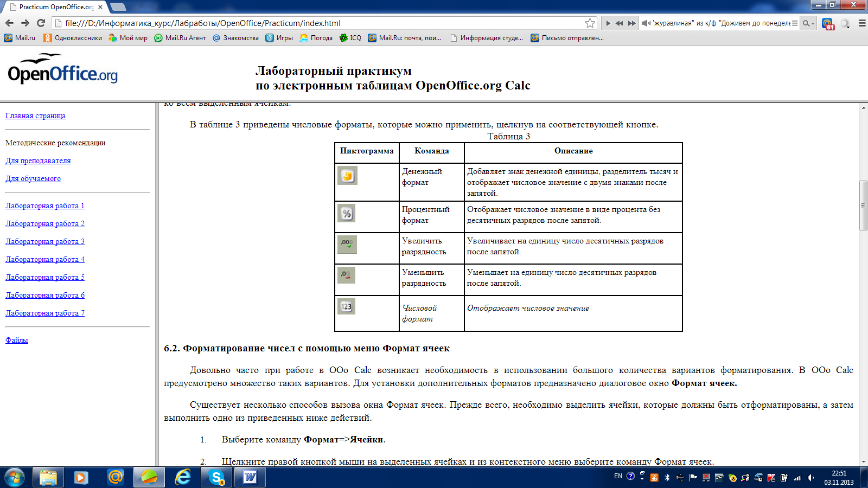Open the Мой мир bookmark

128,38
